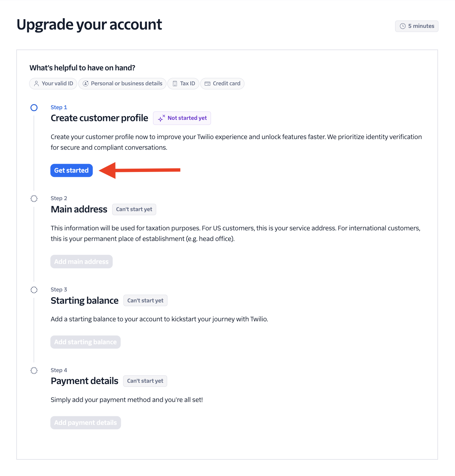Click the Step 2 dotted circle indicator
455x476 pixels.
[x=34, y=198]
